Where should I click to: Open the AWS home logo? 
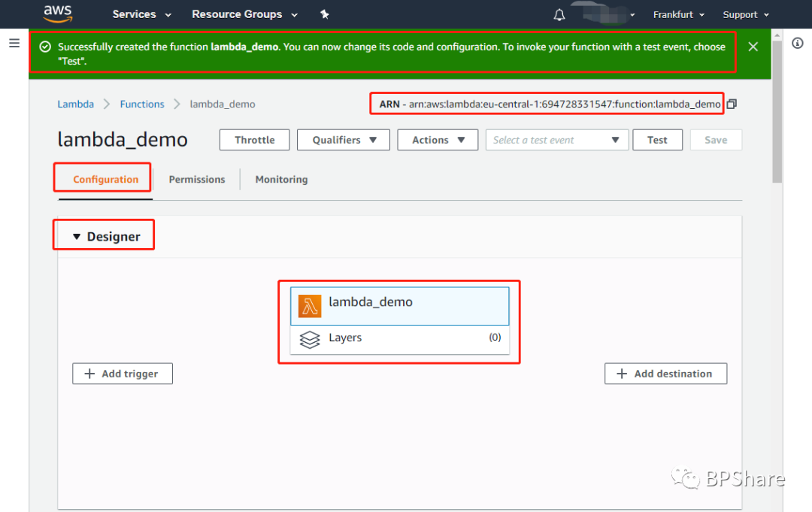tap(57, 14)
